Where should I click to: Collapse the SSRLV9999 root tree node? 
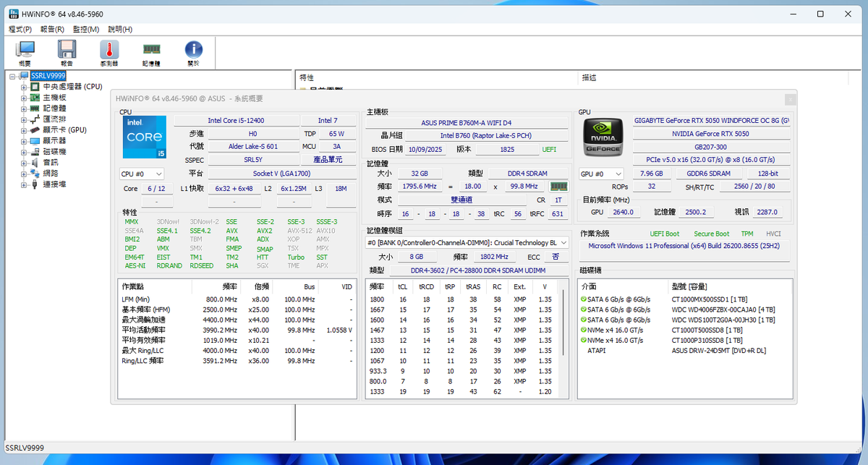click(12, 76)
